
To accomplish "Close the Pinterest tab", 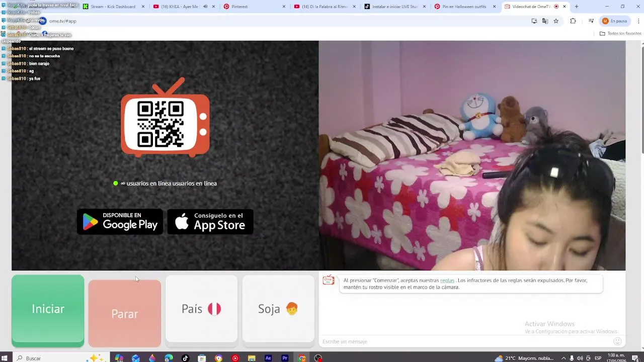I will pos(284,7).
